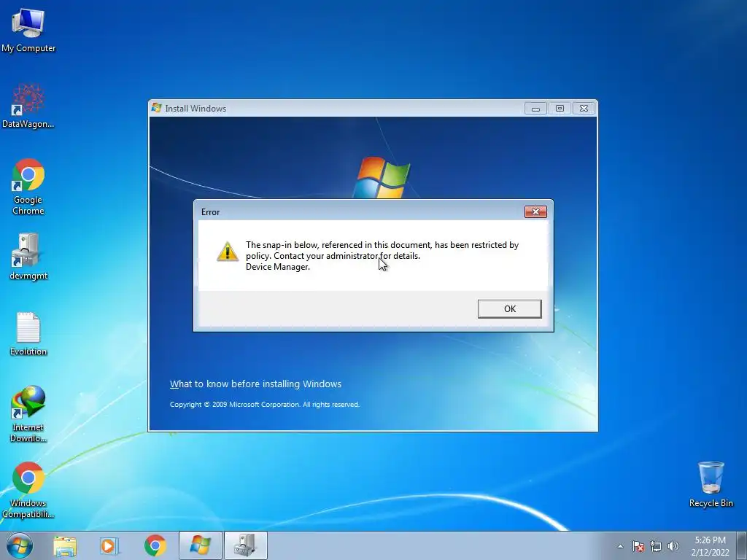Show hidden tray icons arrow
The height and width of the screenshot is (560, 747).
click(620, 546)
